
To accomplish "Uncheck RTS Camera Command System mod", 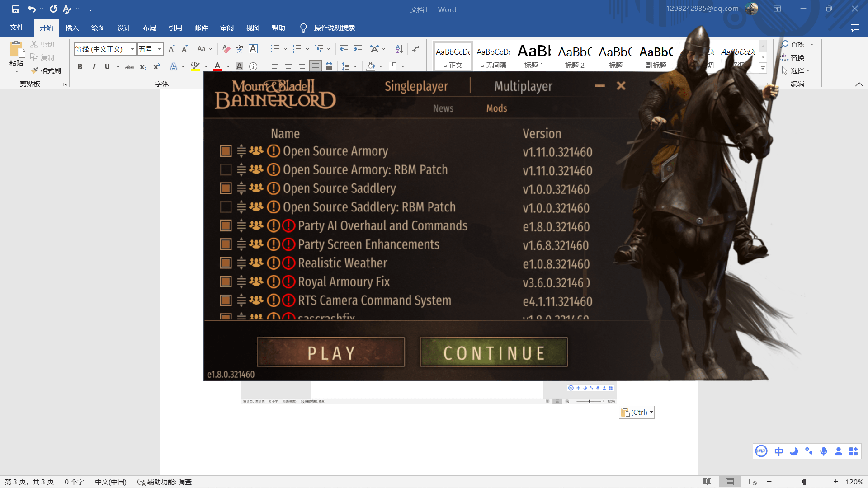I will coord(226,300).
